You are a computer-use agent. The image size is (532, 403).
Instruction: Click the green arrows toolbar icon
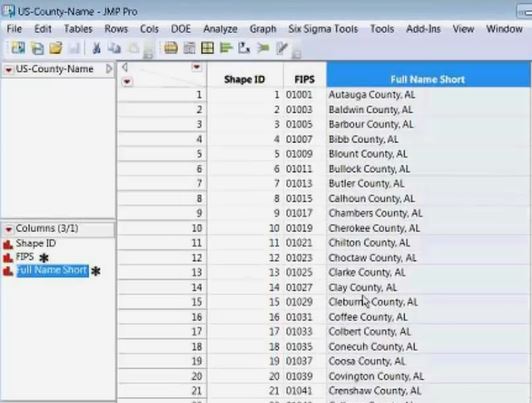[263, 48]
